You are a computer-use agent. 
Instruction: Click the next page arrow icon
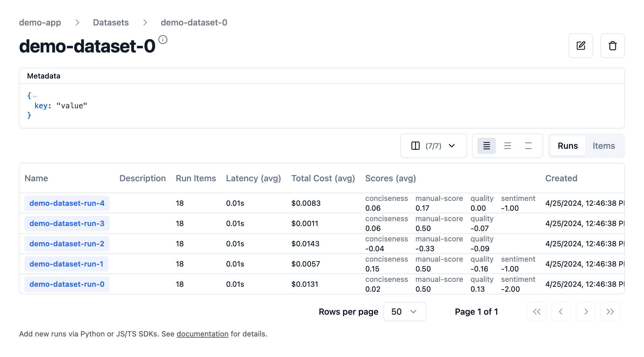click(586, 312)
